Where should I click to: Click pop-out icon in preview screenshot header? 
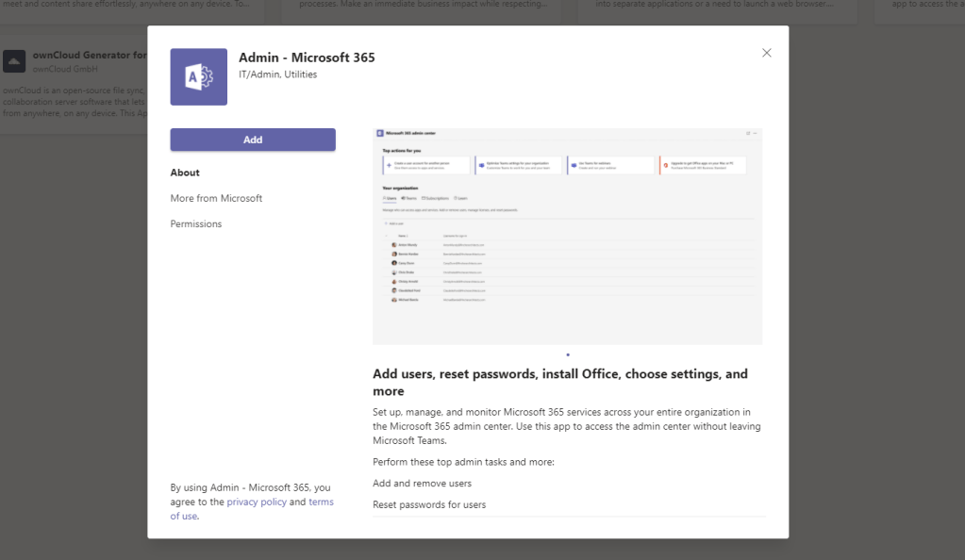point(748,134)
